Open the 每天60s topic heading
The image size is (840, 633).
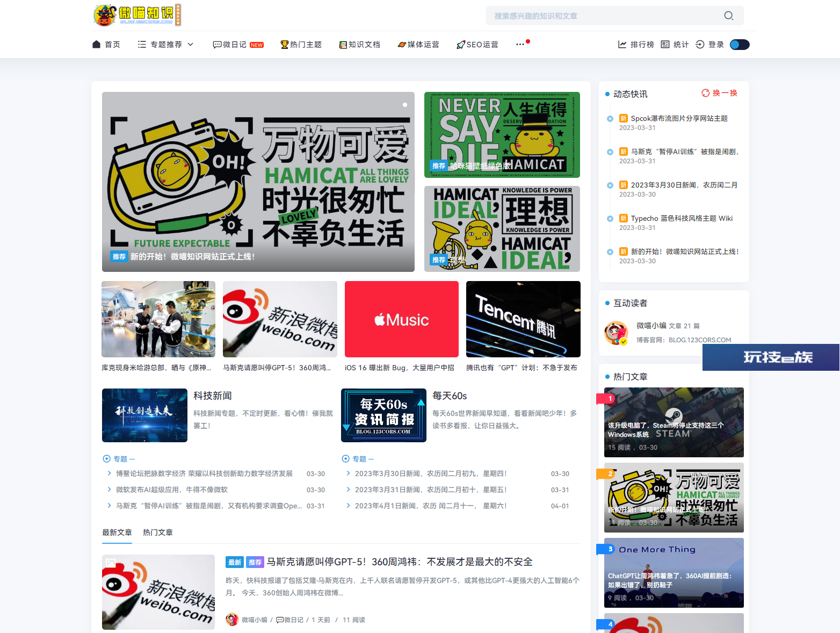tap(450, 395)
